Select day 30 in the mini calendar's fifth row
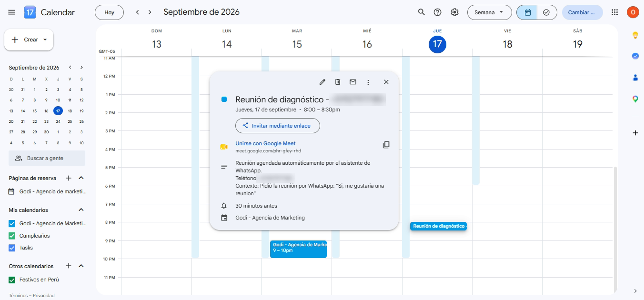Image resolution: width=644 pixels, height=300 pixels. (46, 132)
